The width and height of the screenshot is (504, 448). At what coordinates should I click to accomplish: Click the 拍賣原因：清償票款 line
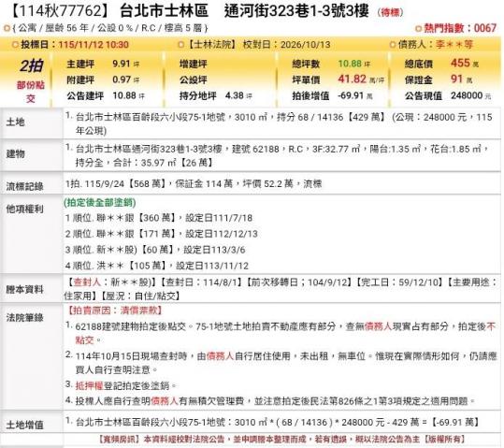(114, 311)
